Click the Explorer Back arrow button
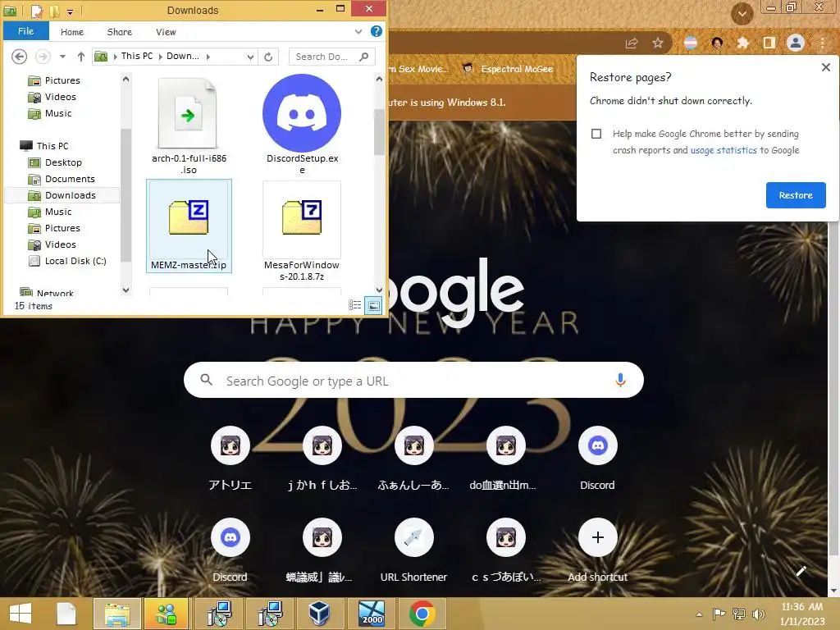840x630 pixels. (x=20, y=57)
